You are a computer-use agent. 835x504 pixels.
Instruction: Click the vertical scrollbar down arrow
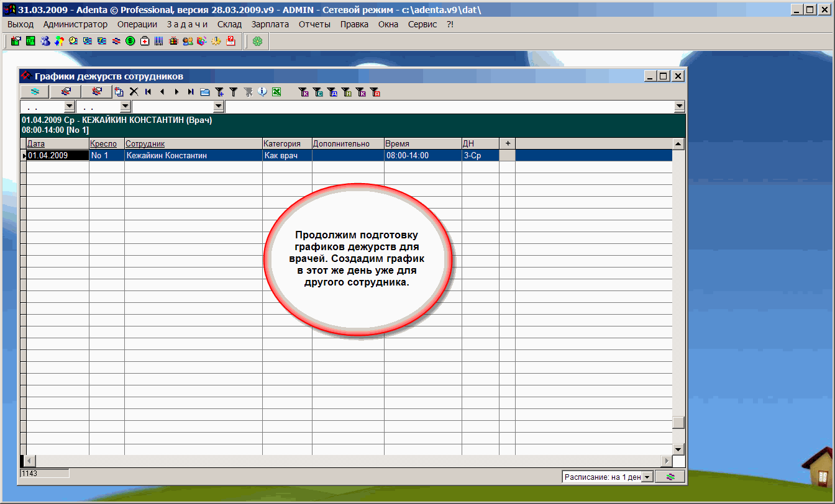click(678, 449)
